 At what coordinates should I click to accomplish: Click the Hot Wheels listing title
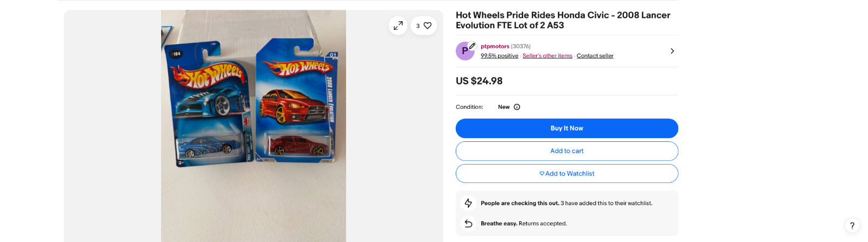[x=563, y=20]
